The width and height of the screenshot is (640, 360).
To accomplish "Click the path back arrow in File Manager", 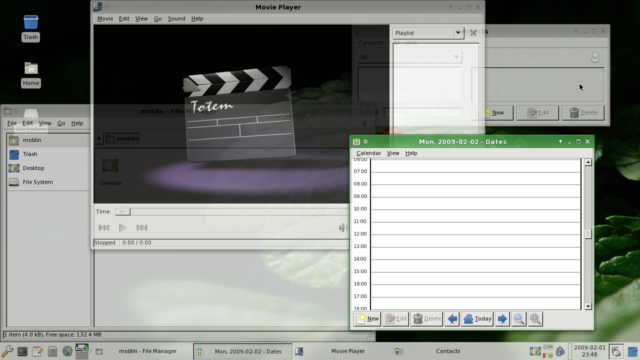I will [x=99, y=139].
